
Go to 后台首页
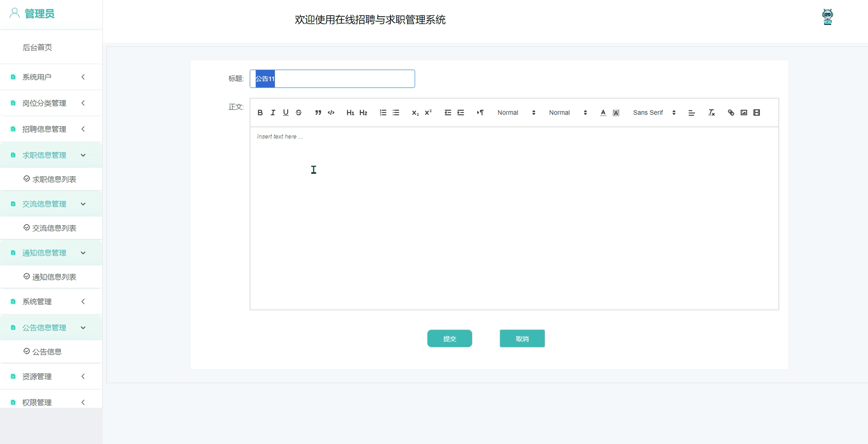pos(37,47)
